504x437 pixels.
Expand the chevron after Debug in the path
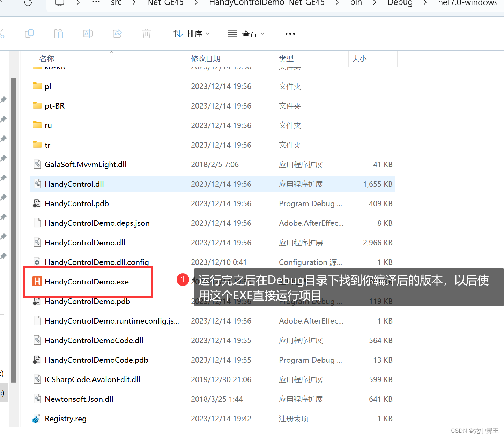coord(425,3)
